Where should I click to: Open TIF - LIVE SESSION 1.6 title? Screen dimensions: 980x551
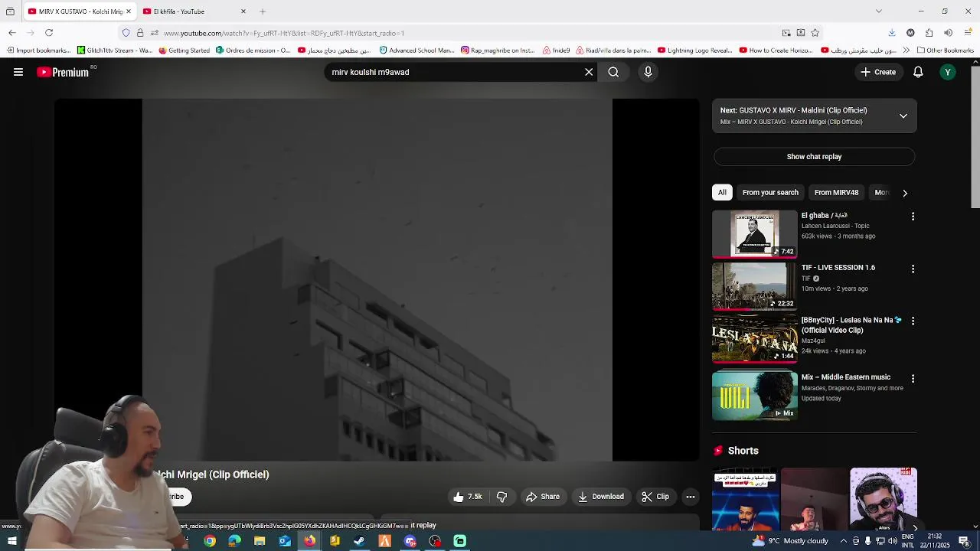tap(838, 268)
